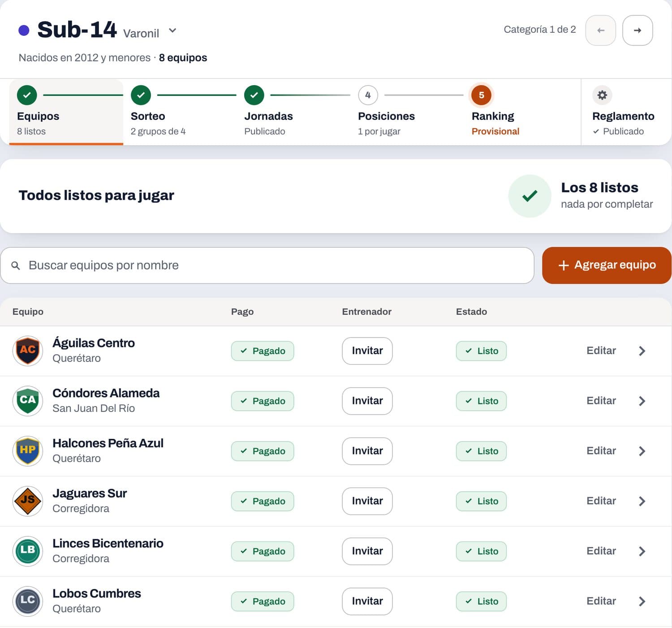672x628 pixels.
Task: Invite a coach for Cóndores Alameda
Action: point(367,401)
